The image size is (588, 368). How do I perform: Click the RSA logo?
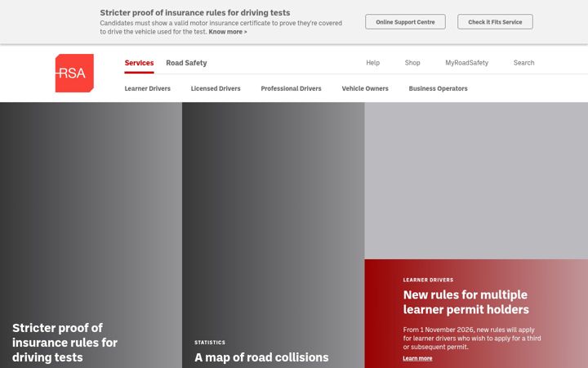click(x=74, y=73)
